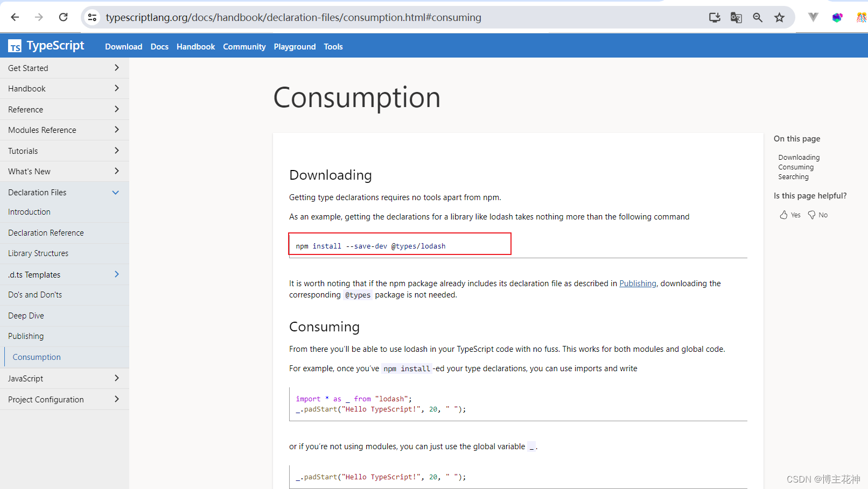Open the zoom magnifier icon

click(x=758, y=17)
